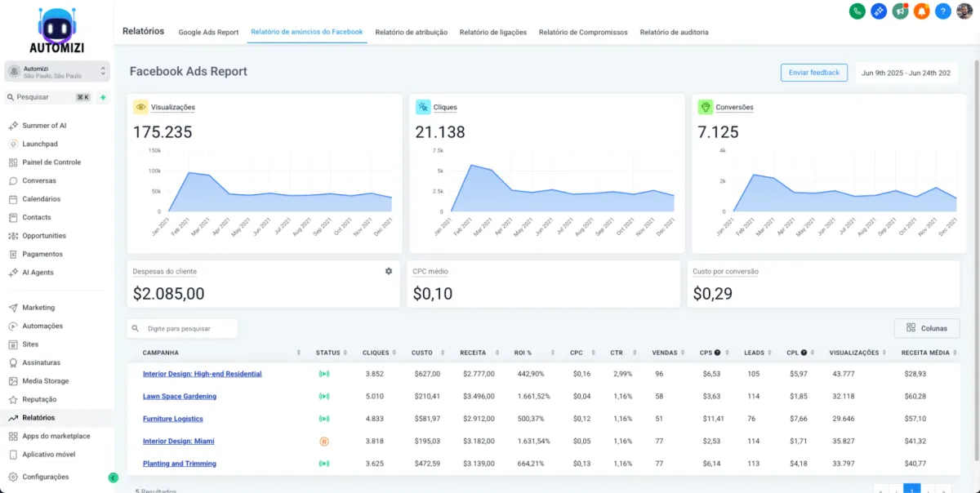The image size is (980, 493).
Task: Open the Planting and Trimming campaign link
Action: point(180,464)
